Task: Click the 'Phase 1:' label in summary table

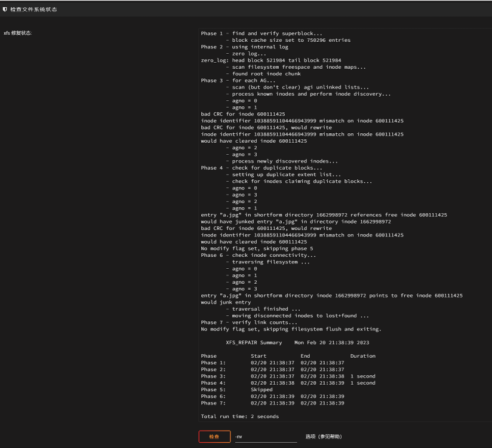Action: click(x=213, y=363)
